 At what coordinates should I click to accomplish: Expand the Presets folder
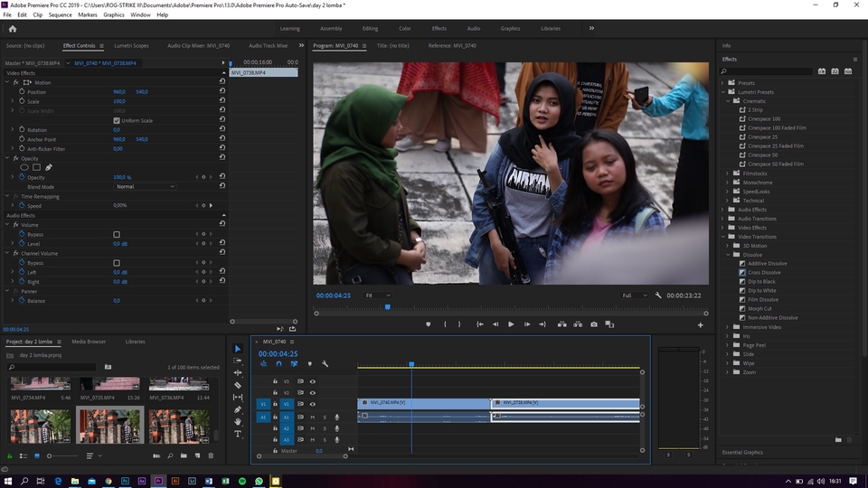pyautogui.click(x=723, y=83)
